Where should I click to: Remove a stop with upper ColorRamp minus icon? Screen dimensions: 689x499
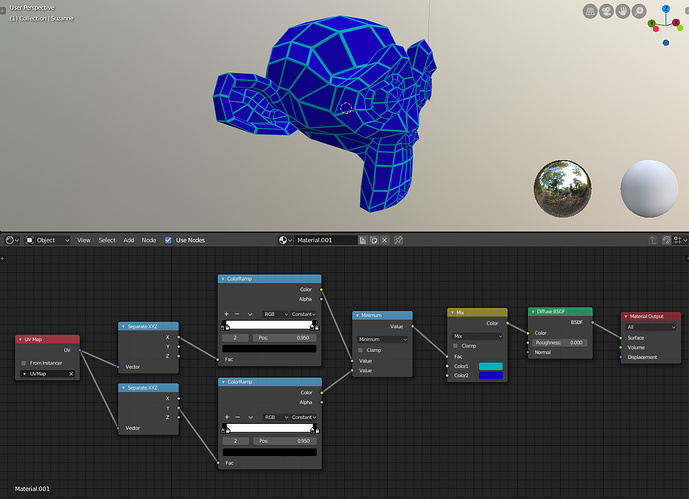pyautogui.click(x=237, y=314)
